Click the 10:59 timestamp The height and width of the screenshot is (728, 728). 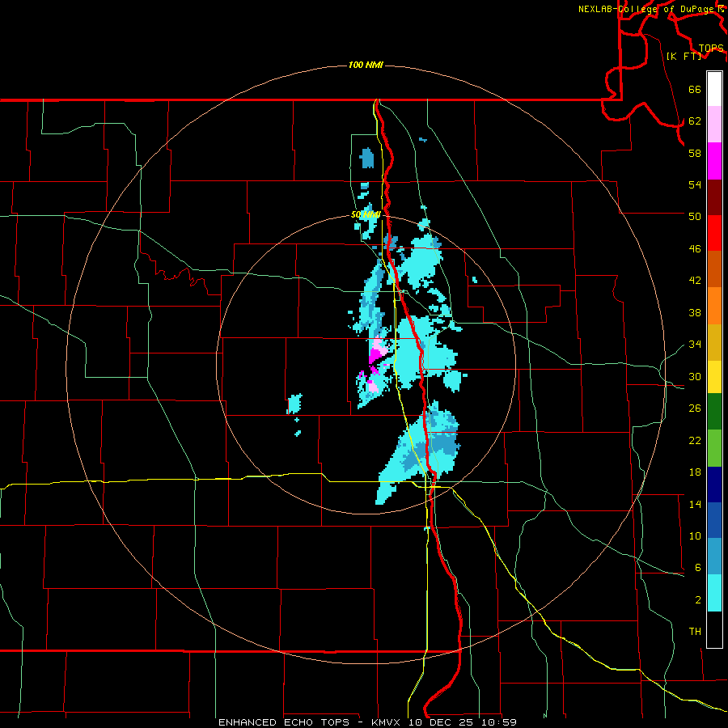tap(500, 722)
